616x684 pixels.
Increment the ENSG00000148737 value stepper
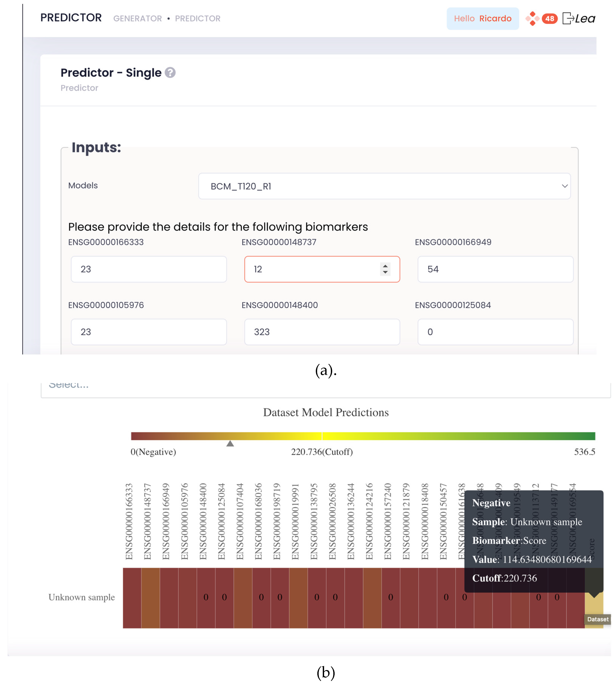[385, 266]
